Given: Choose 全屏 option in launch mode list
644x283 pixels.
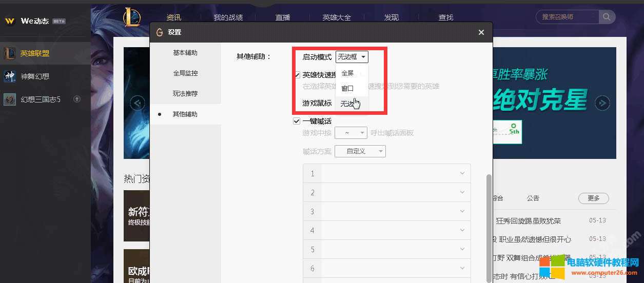Looking at the screenshot, I should [352, 73].
